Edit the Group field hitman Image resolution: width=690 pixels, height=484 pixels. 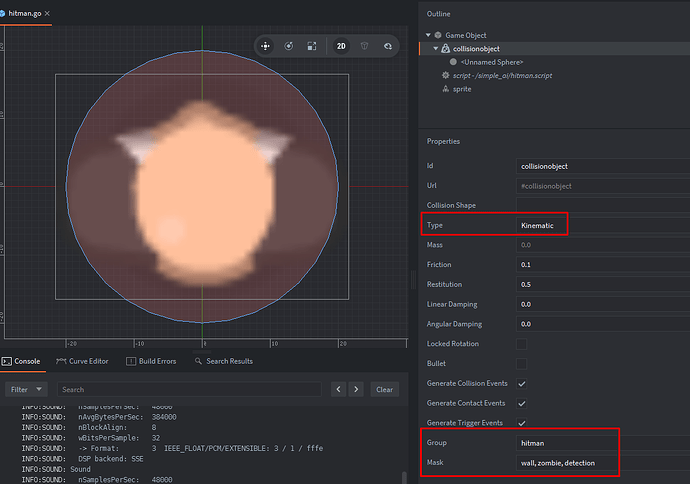pyautogui.click(x=603, y=443)
